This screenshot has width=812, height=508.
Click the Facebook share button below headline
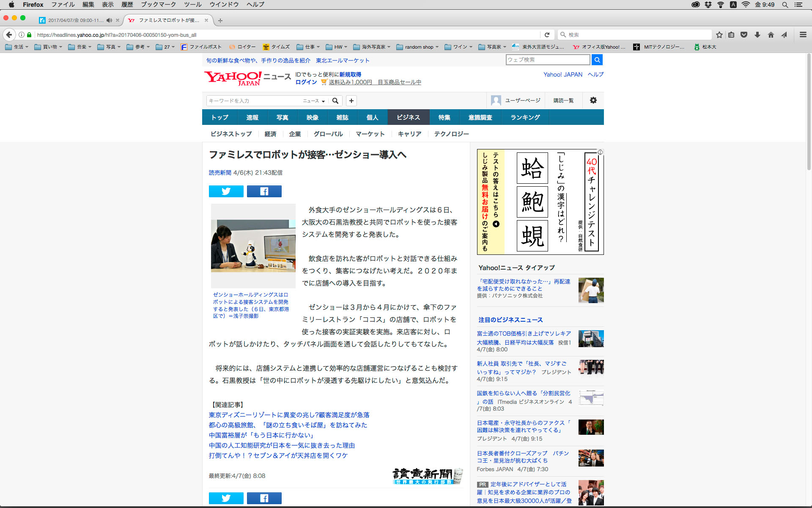(x=264, y=191)
